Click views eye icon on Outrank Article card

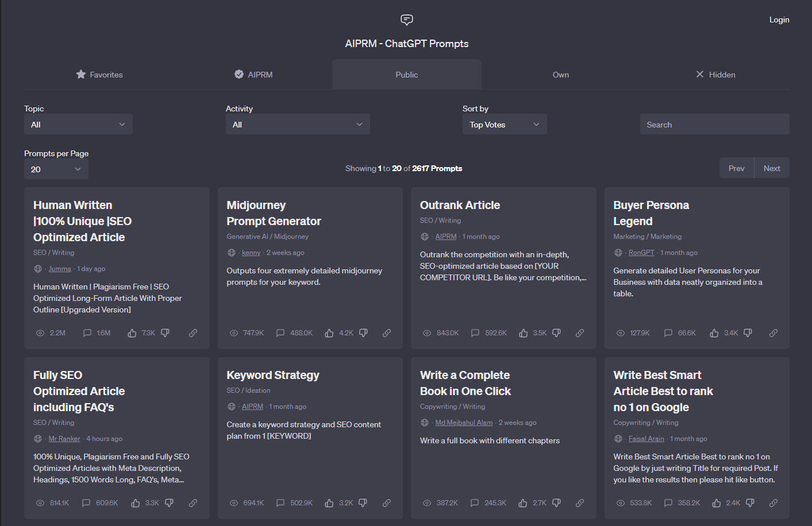tap(427, 333)
